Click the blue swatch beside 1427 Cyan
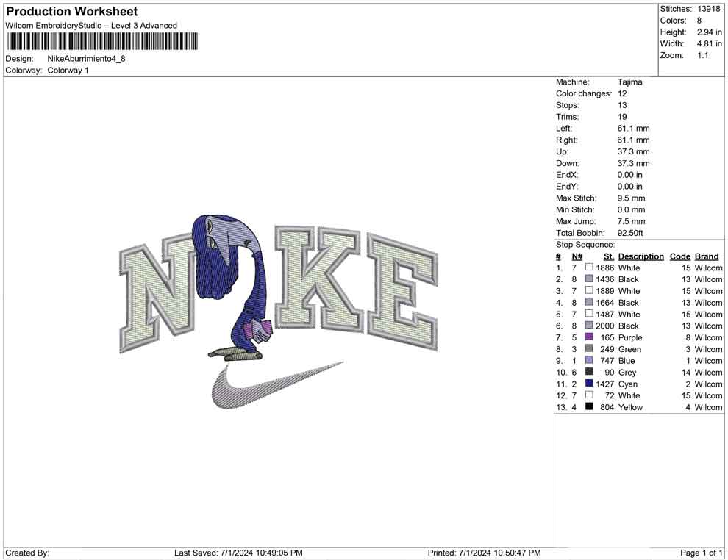 589,383
